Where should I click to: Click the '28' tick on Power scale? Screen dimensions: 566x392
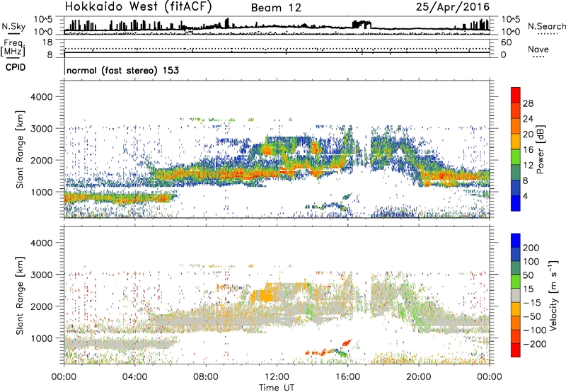(528, 103)
